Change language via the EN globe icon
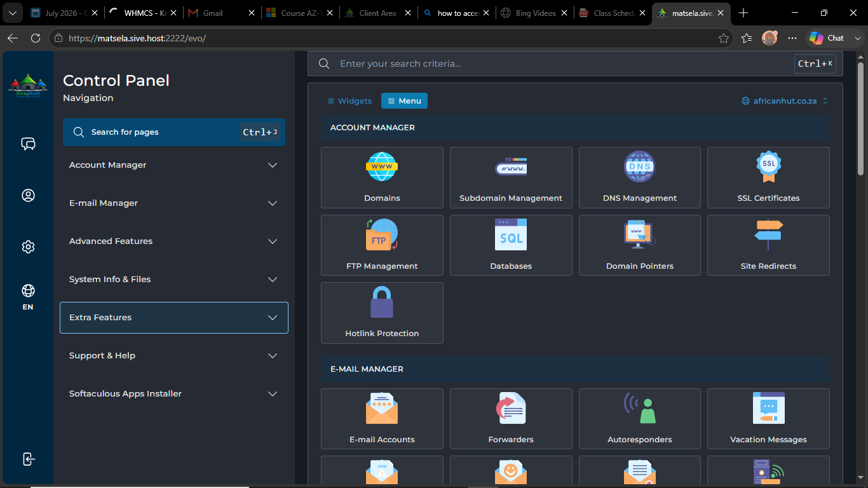The height and width of the screenshot is (488, 868). (28, 296)
